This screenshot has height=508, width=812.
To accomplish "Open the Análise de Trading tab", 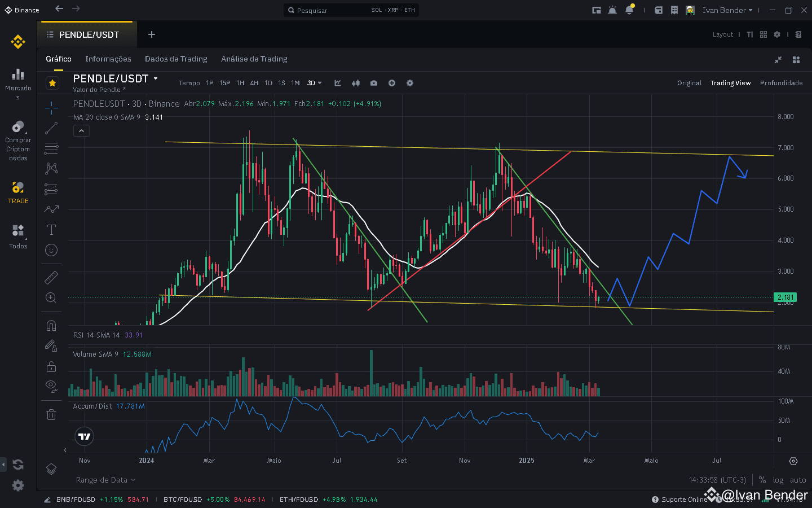I will 254,59.
